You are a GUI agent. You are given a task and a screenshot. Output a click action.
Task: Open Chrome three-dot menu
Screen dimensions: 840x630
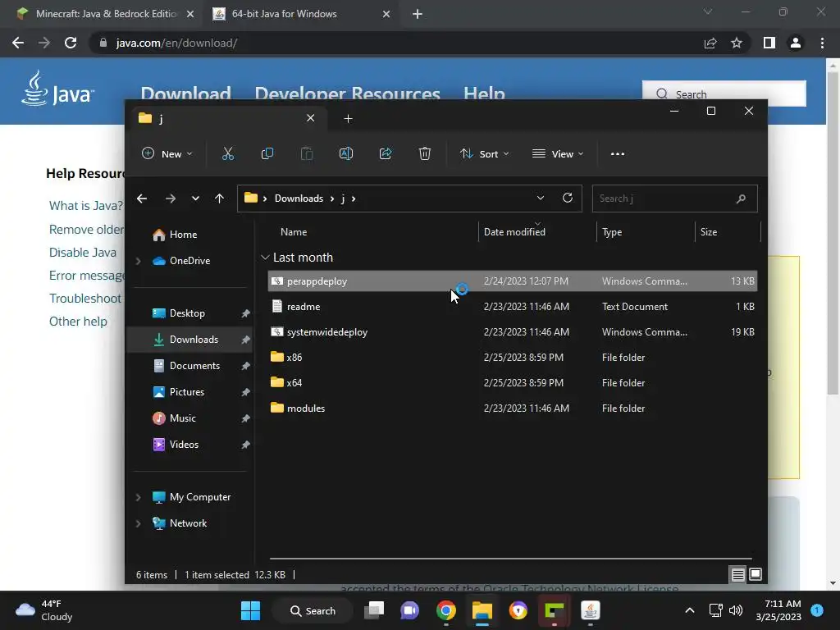[x=822, y=43]
